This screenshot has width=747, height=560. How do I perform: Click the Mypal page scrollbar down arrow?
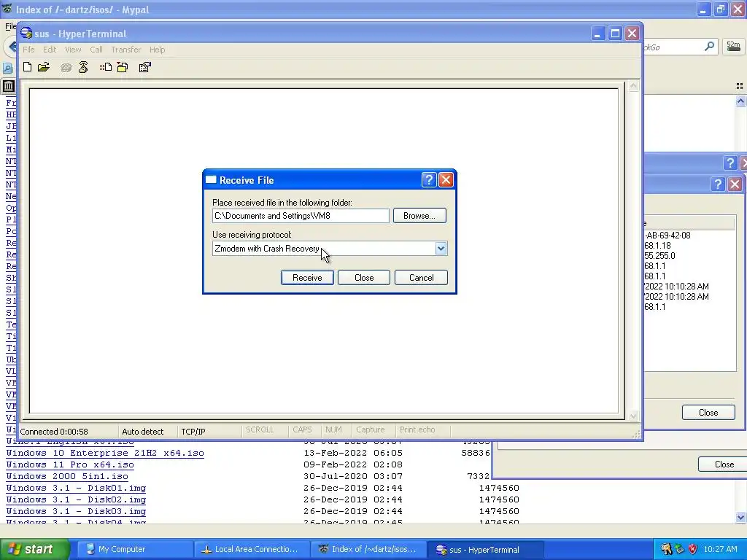coord(740,517)
